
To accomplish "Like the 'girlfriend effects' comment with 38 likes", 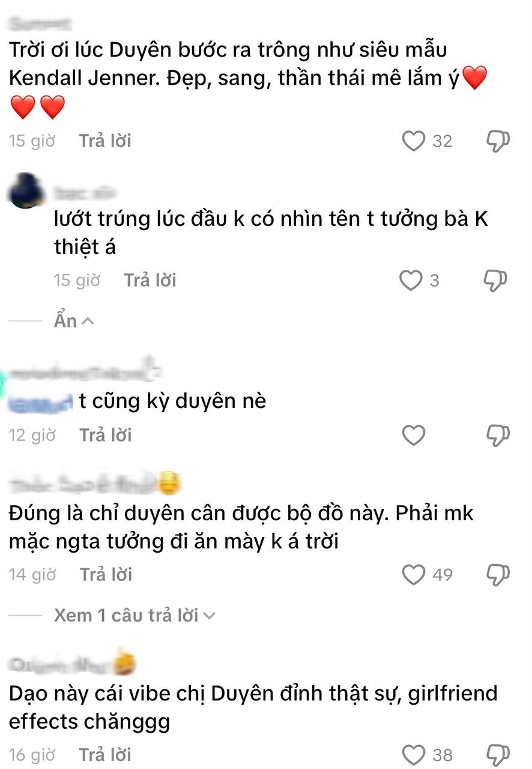I will (x=413, y=755).
